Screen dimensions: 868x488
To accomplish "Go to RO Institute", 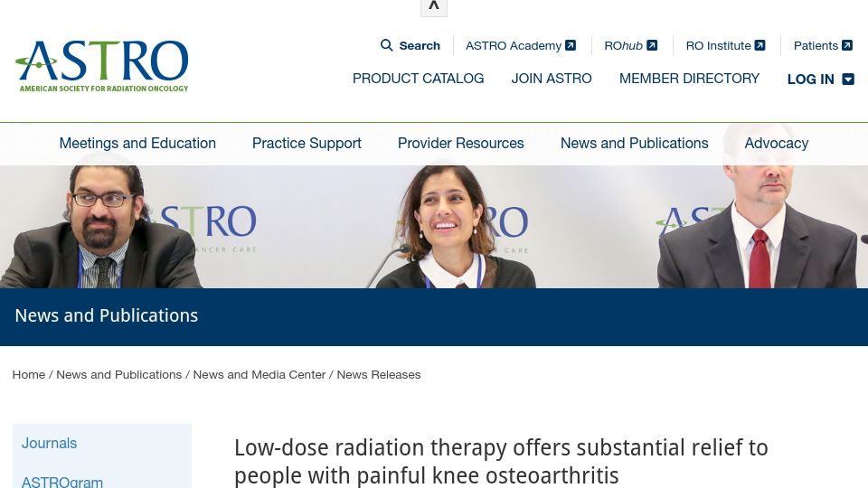I will 718,45.
